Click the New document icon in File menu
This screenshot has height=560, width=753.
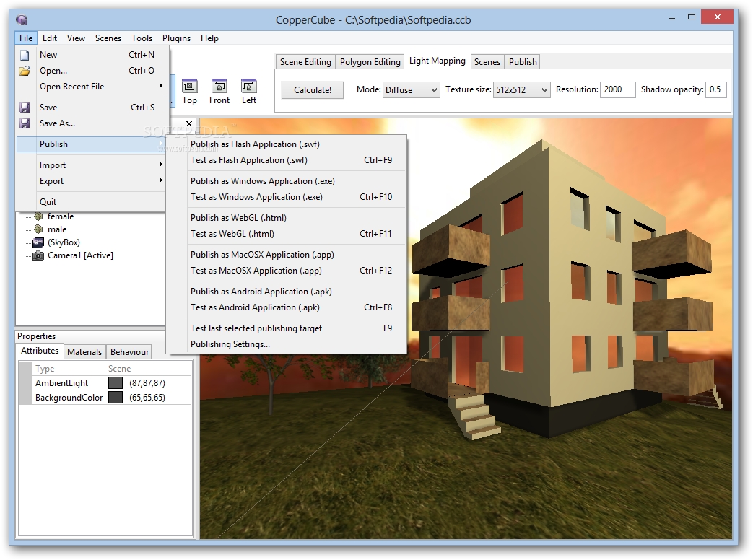tap(25, 55)
